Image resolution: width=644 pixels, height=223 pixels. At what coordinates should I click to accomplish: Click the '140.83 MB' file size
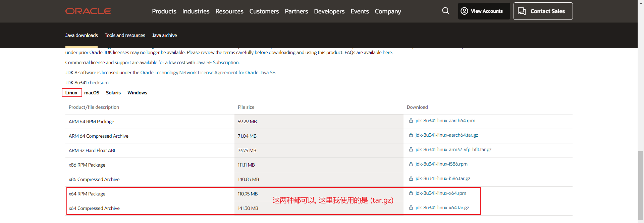click(x=248, y=179)
